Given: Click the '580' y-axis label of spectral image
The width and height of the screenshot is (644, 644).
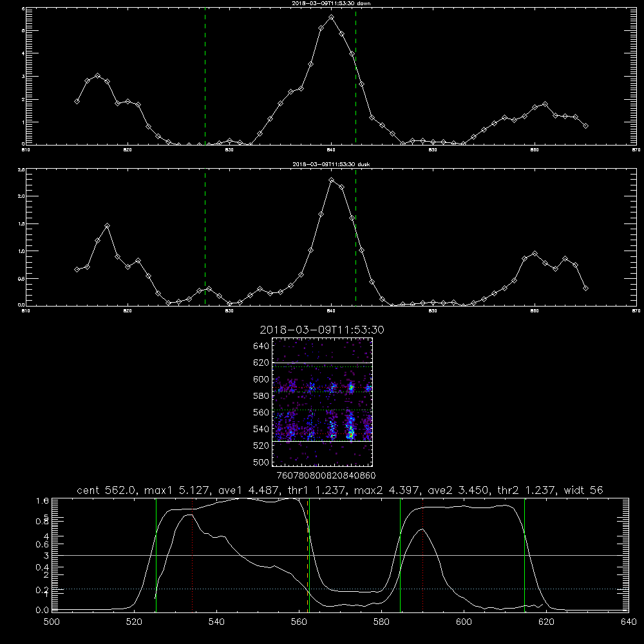Looking at the screenshot, I should point(261,396).
